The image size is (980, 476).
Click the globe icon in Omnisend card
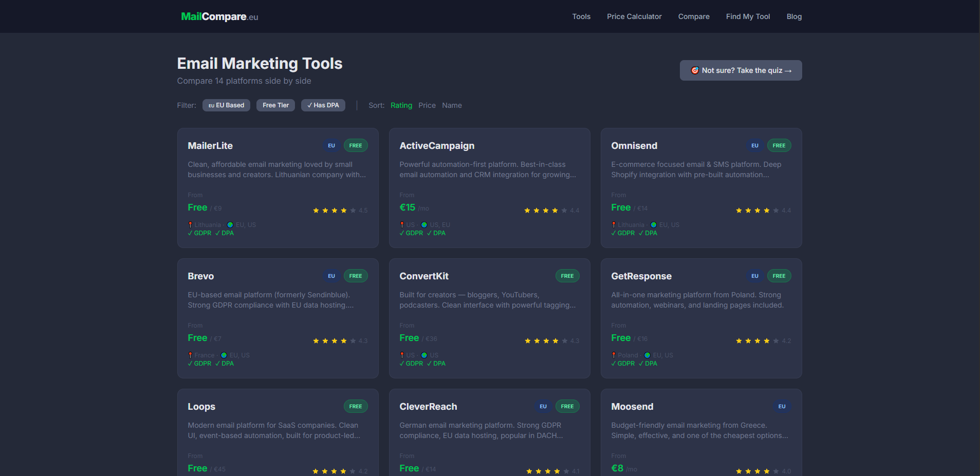(654, 225)
